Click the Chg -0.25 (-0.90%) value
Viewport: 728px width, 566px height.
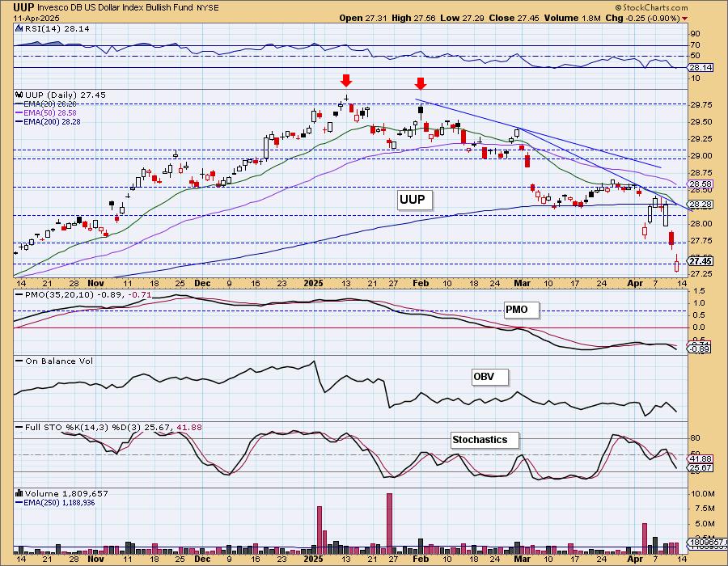pos(642,18)
